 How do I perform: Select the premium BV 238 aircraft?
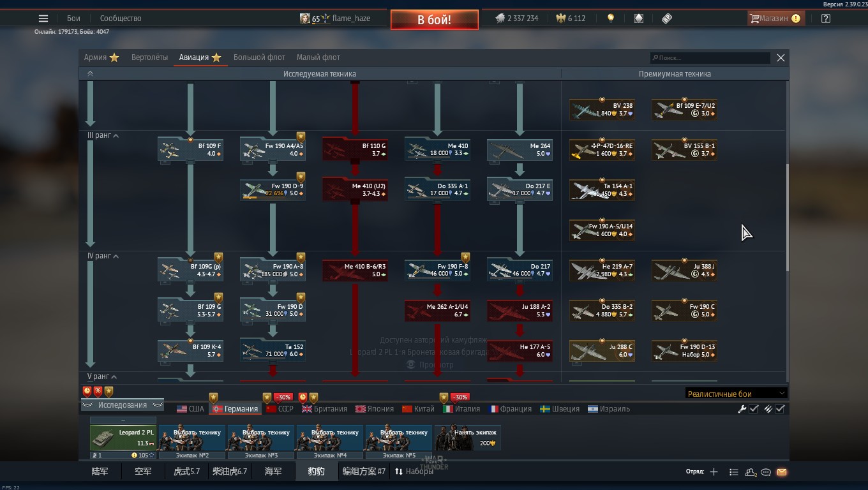point(602,109)
